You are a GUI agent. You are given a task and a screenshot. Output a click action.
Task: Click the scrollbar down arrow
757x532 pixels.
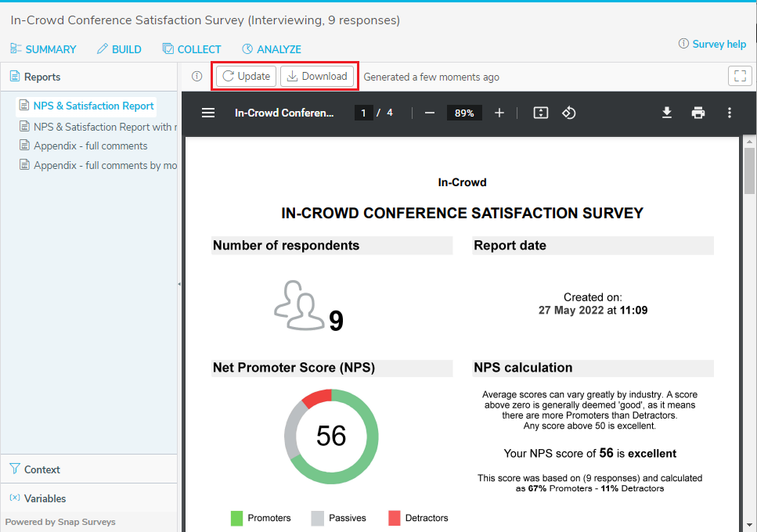tap(749, 525)
